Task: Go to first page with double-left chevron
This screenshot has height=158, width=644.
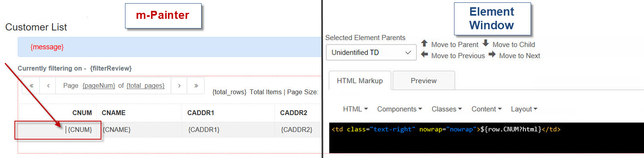Action: click(31, 86)
